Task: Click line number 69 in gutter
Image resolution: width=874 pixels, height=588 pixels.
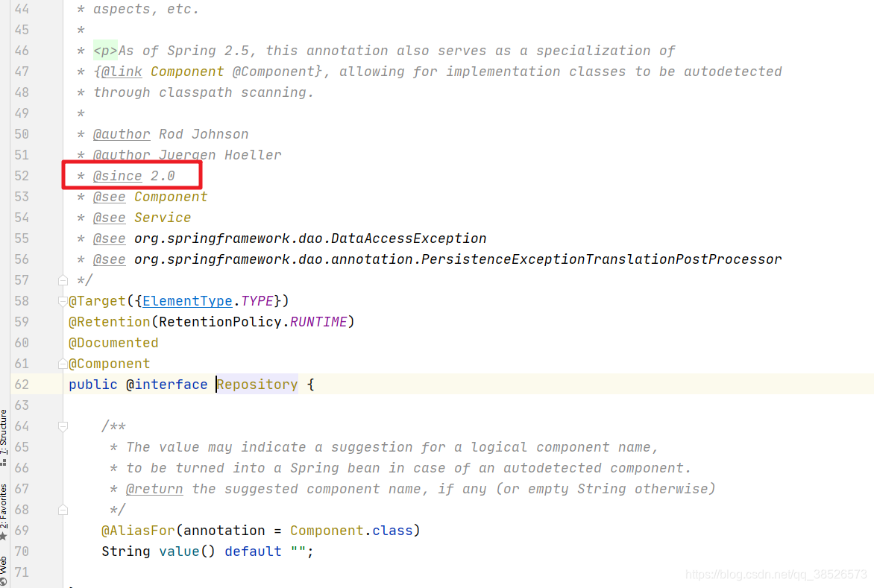Action: [22, 531]
